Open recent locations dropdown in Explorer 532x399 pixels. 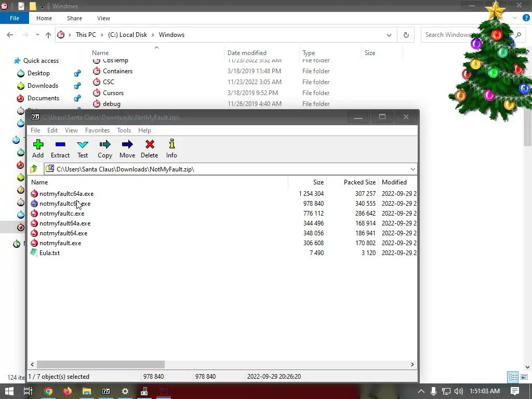point(37,35)
